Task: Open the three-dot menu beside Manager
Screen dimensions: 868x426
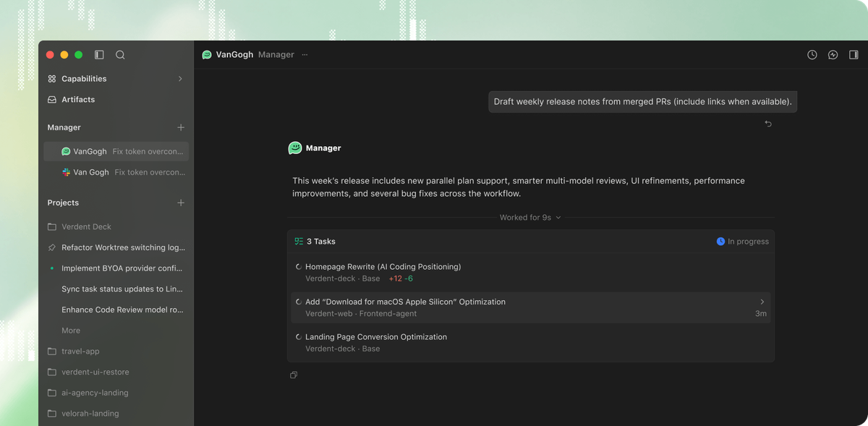Action: [x=305, y=55]
